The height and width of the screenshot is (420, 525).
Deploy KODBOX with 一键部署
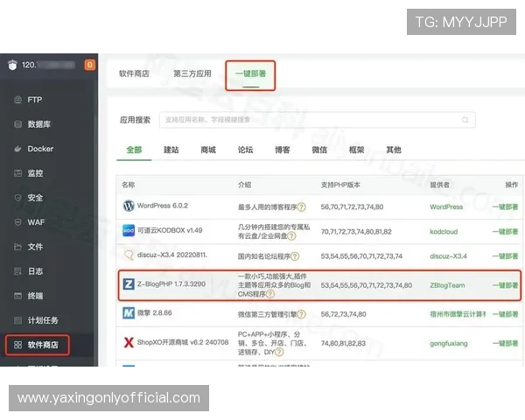pos(505,232)
